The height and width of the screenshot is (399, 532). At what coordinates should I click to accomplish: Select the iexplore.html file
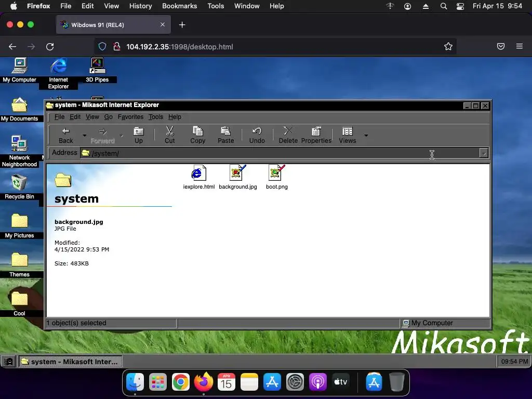[198, 177]
